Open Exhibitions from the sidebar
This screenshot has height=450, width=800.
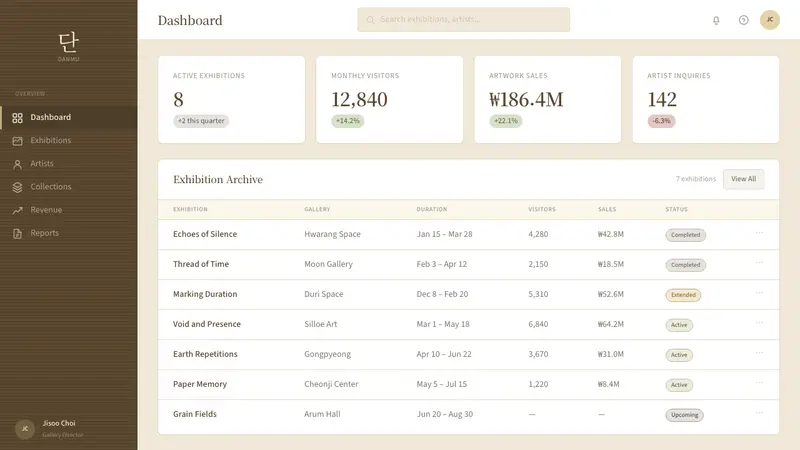pyautogui.click(x=68, y=140)
